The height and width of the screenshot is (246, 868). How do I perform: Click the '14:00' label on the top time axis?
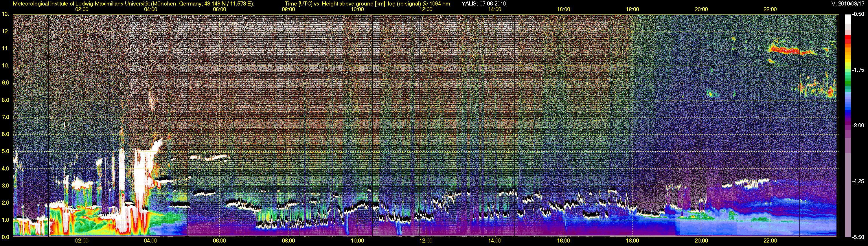pyautogui.click(x=495, y=10)
